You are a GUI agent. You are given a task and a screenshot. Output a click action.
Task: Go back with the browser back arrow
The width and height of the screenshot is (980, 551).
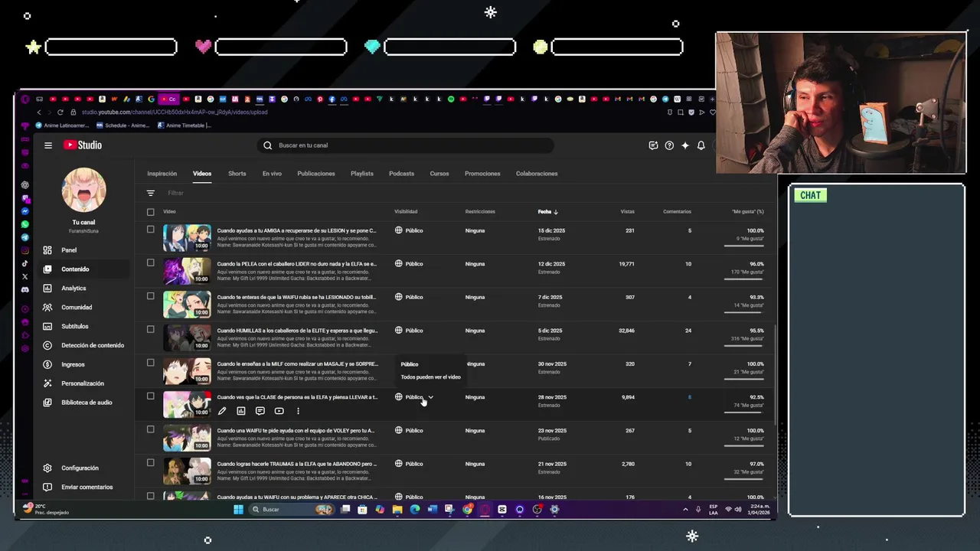point(39,112)
